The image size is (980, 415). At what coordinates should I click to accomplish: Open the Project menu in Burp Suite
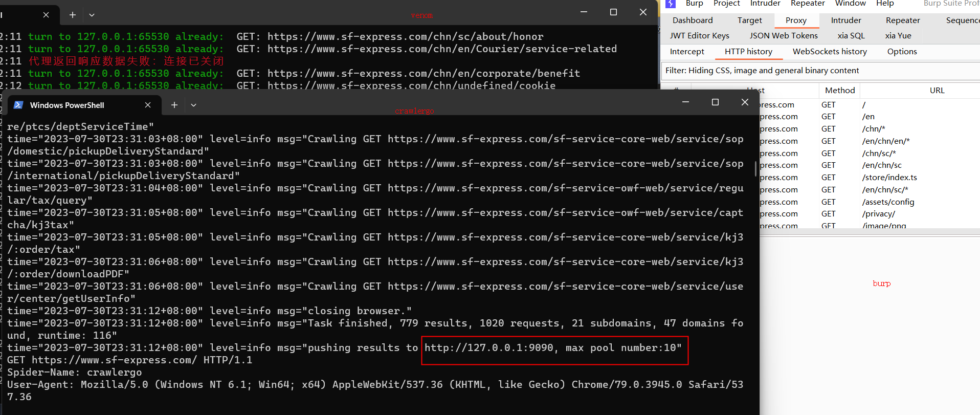[726, 4]
